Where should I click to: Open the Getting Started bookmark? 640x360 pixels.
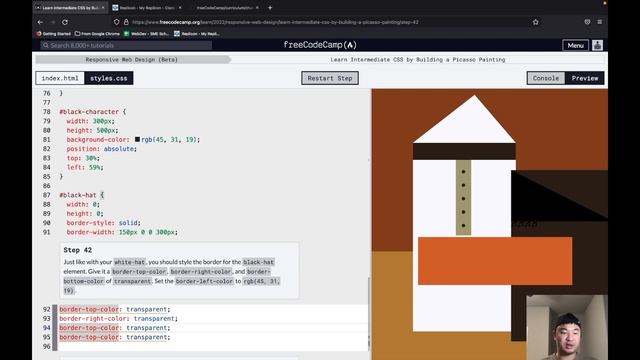(x=54, y=34)
